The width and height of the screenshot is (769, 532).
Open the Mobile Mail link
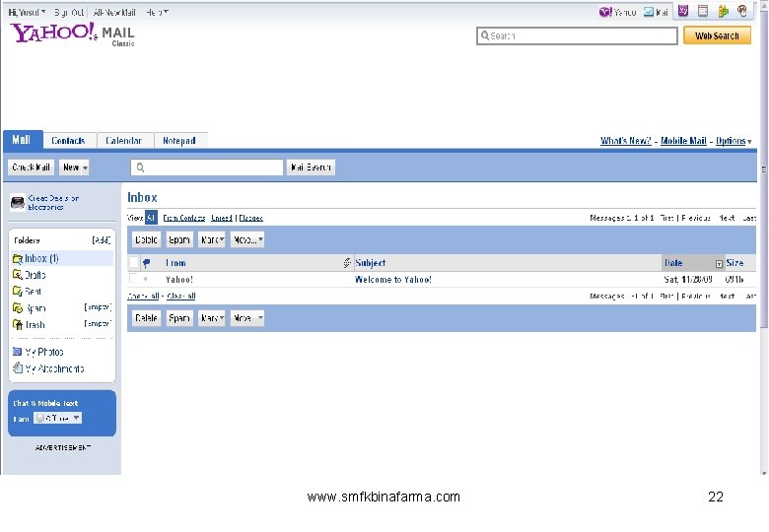(683, 141)
